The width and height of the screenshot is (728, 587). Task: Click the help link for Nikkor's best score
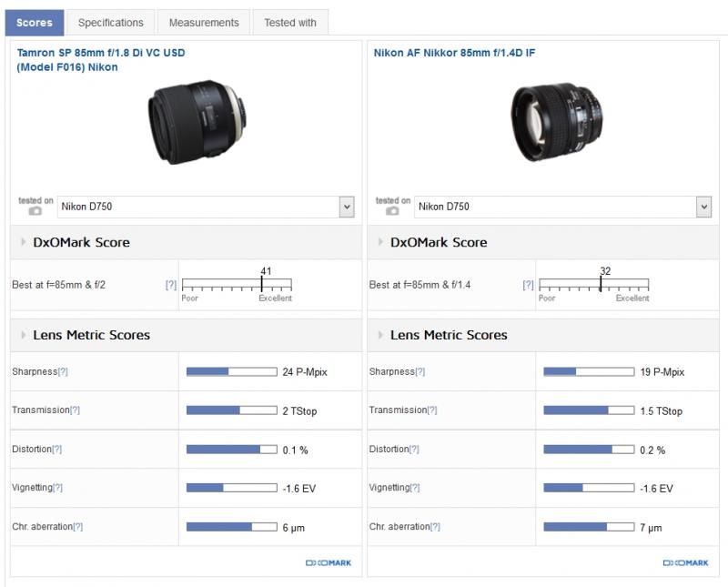pos(529,285)
